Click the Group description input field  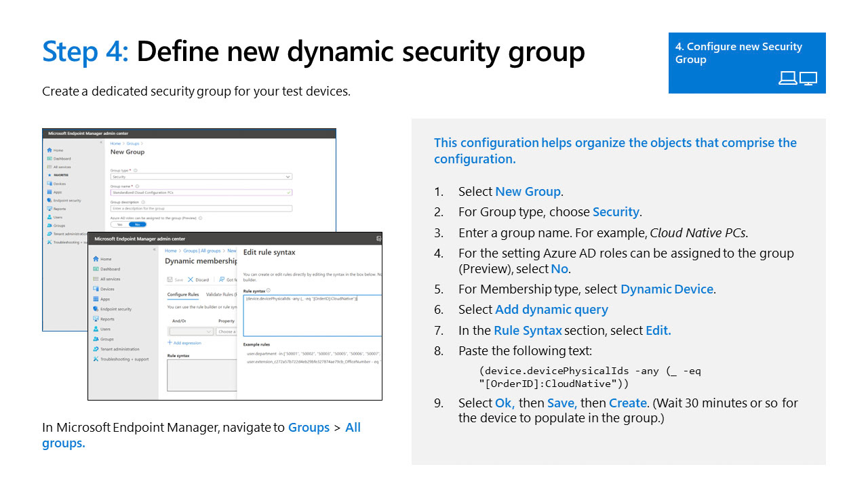click(x=201, y=209)
